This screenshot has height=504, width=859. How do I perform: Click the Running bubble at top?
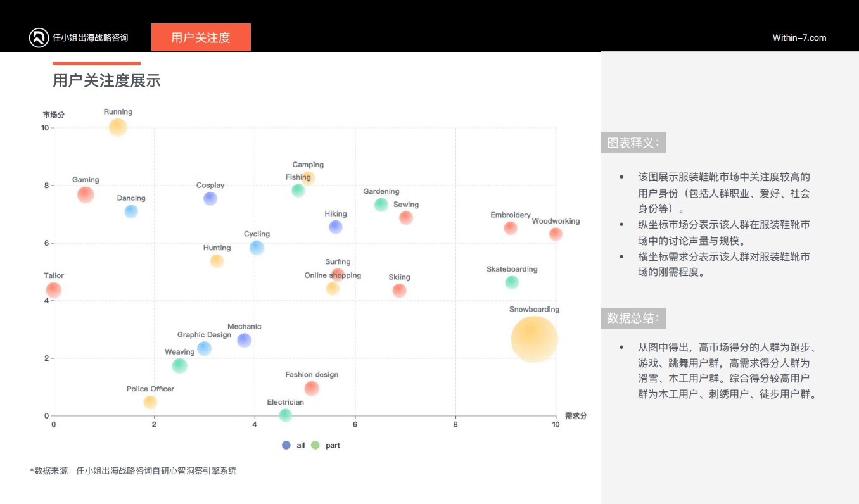[118, 127]
